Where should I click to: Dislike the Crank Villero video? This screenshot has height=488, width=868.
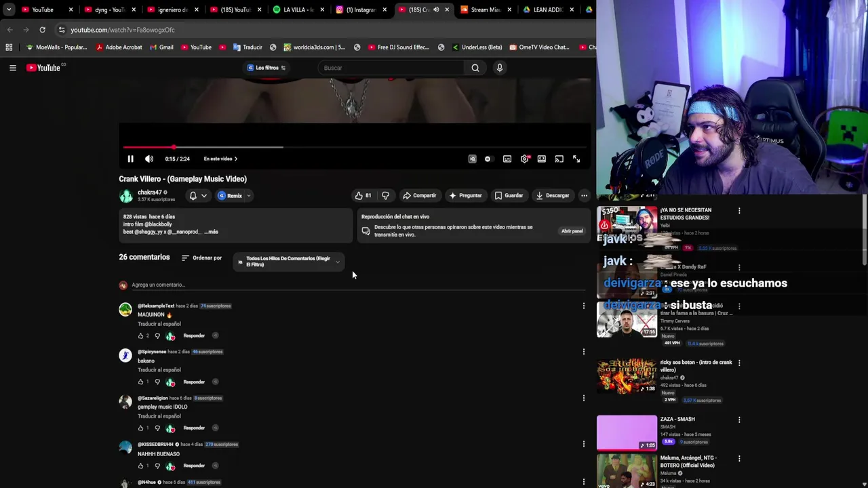tap(385, 195)
